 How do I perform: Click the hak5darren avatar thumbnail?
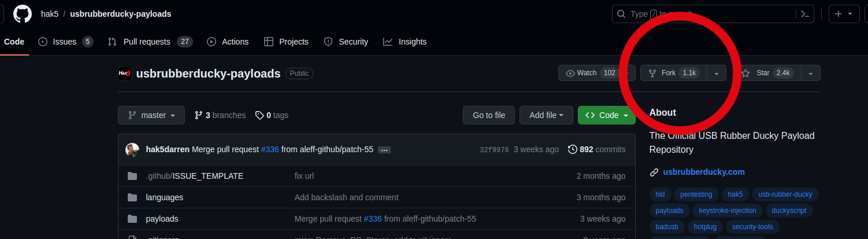click(x=132, y=149)
